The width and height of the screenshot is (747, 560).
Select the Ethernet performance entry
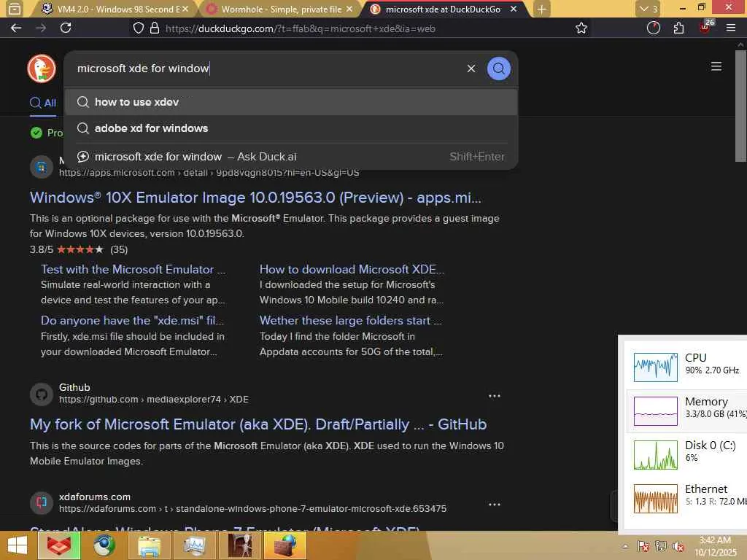pyautogui.click(x=687, y=499)
